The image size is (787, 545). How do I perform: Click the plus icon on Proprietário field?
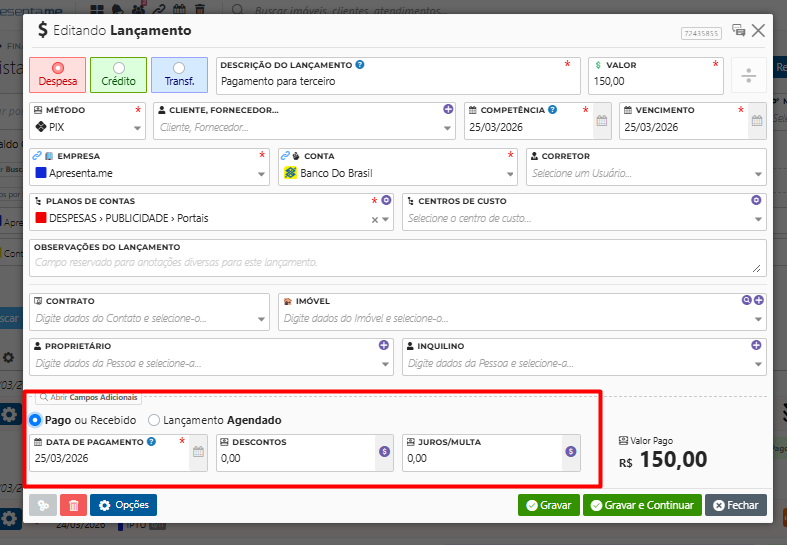point(384,345)
